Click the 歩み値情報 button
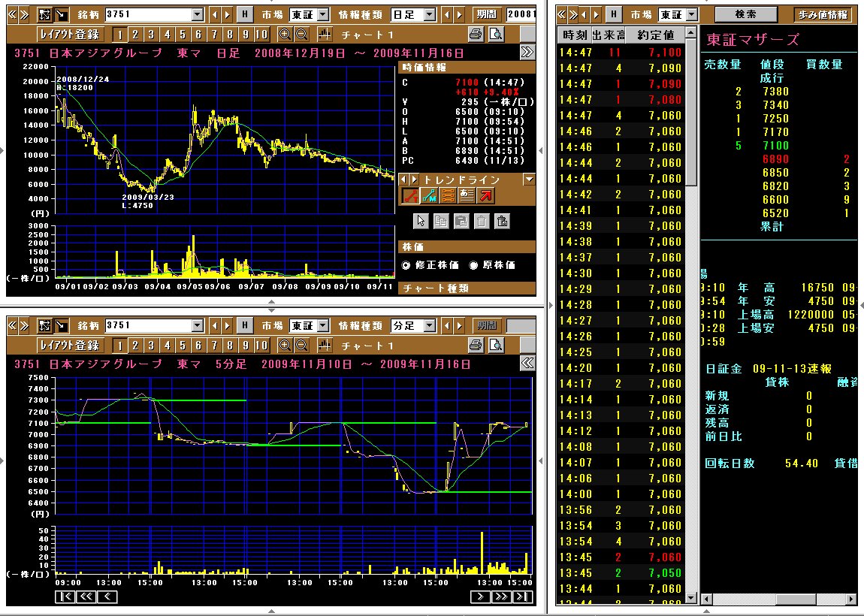This screenshot has width=864, height=616. 823,14
